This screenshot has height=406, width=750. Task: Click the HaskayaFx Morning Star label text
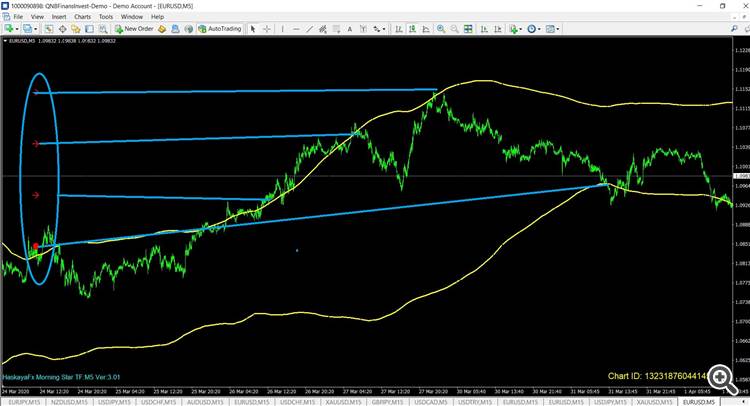point(61,377)
